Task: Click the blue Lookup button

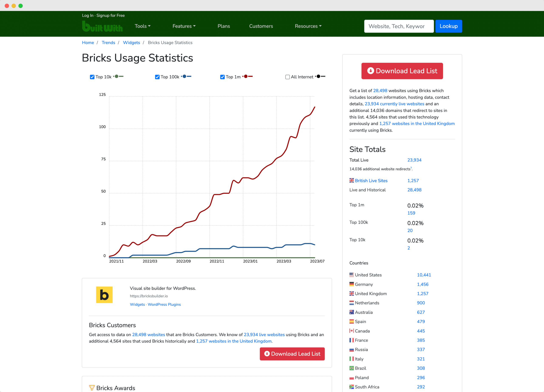Action: [x=449, y=26]
